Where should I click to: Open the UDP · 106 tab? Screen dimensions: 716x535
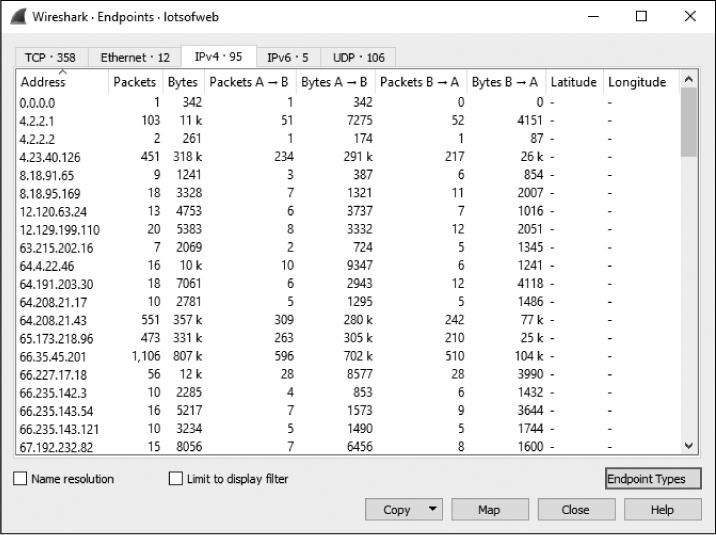tap(358, 58)
